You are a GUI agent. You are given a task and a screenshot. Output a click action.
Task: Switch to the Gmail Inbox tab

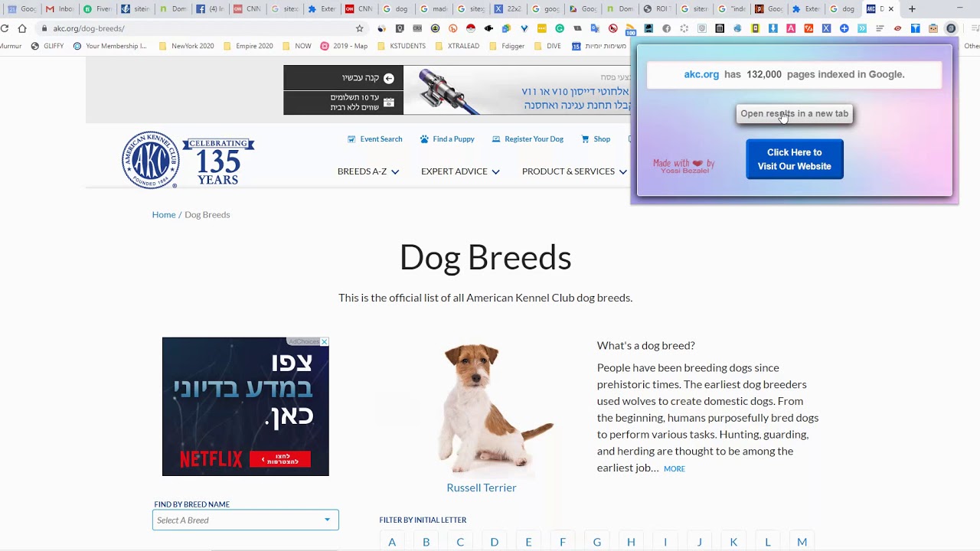pos(60,9)
